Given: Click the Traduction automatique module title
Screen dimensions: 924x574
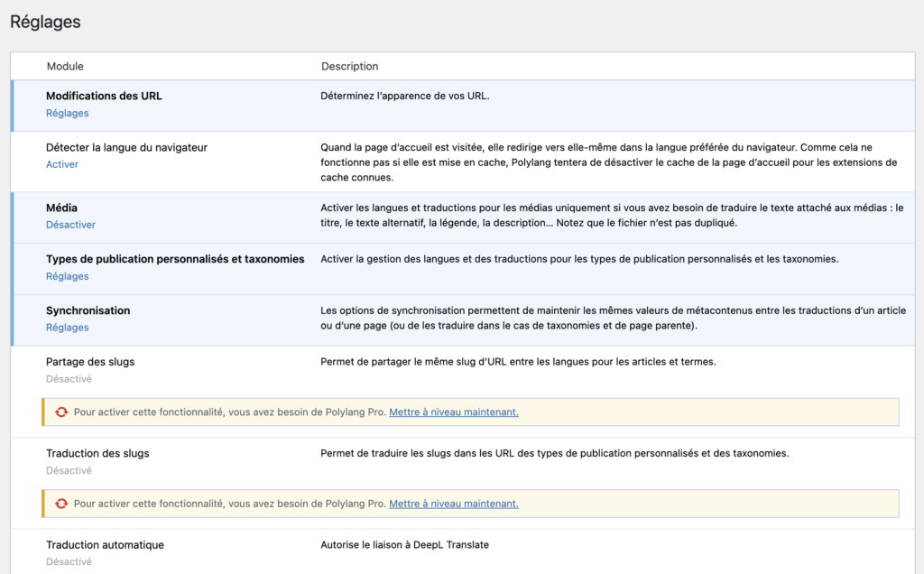Looking at the screenshot, I should pyautogui.click(x=105, y=545).
